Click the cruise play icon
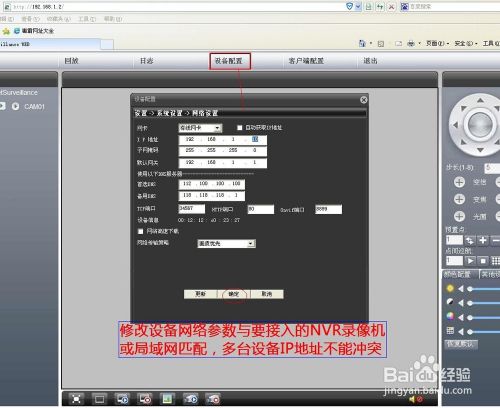 coord(470,261)
